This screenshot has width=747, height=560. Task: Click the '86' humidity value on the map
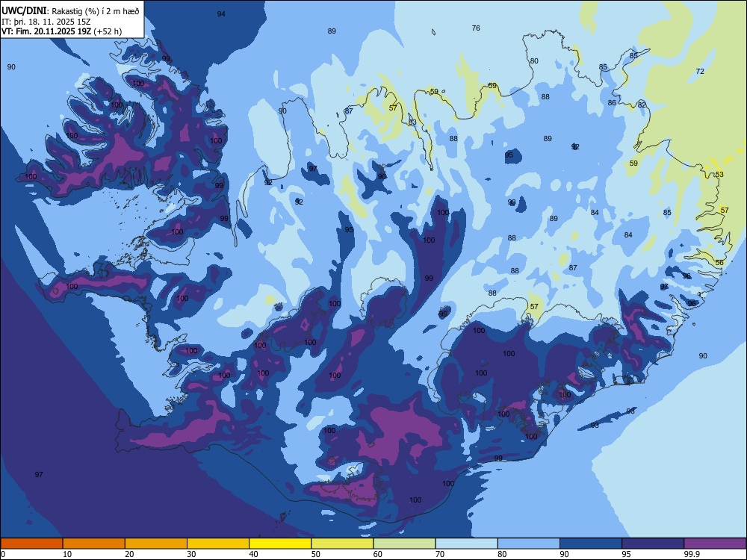click(613, 102)
